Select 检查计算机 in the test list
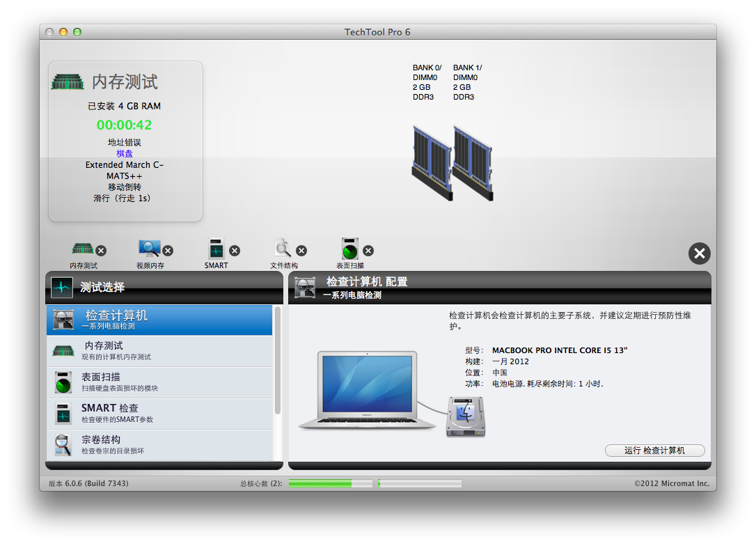Image resolution: width=756 pixels, height=546 pixels. [x=159, y=320]
